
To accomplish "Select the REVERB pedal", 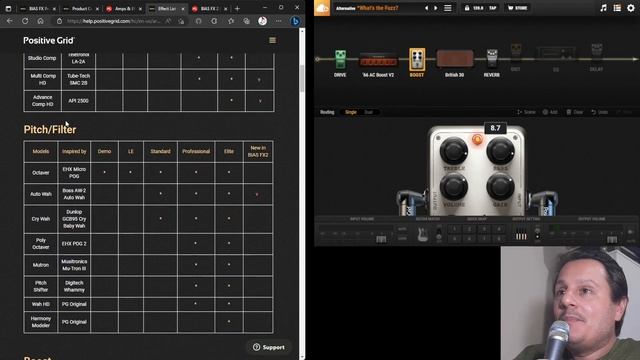I will point(492,59).
